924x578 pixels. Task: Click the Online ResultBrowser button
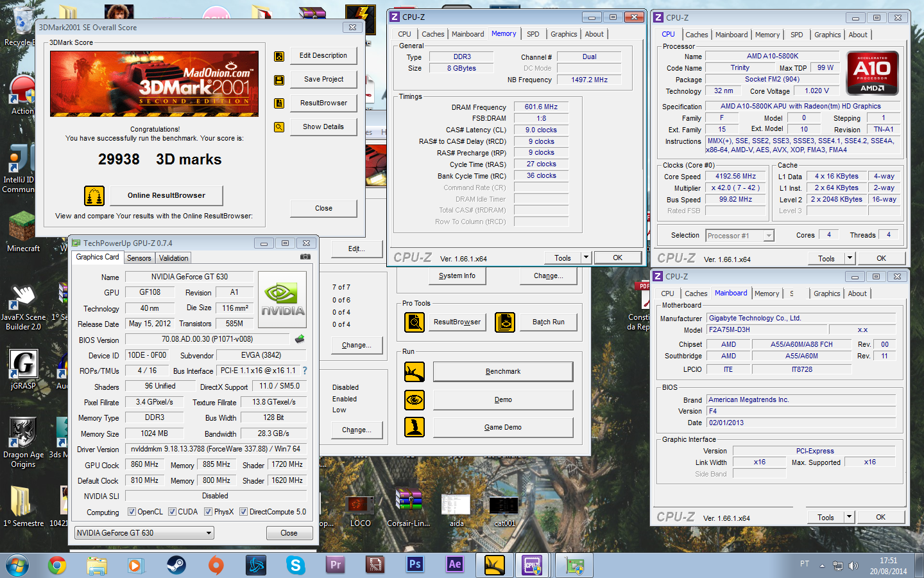click(166, 195)
